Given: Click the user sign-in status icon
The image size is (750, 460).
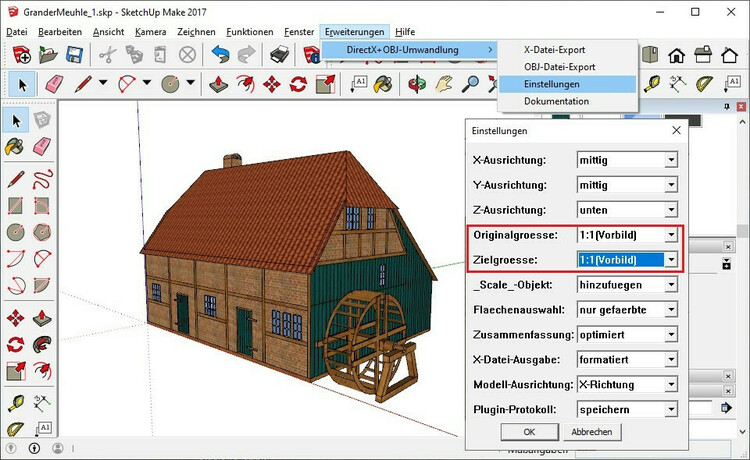Looking at the screenshot, I should (x=58, y=449).
